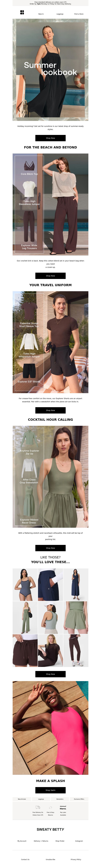Click the delivery truck icon
The image size is (101, 868).
click(38, 807)
